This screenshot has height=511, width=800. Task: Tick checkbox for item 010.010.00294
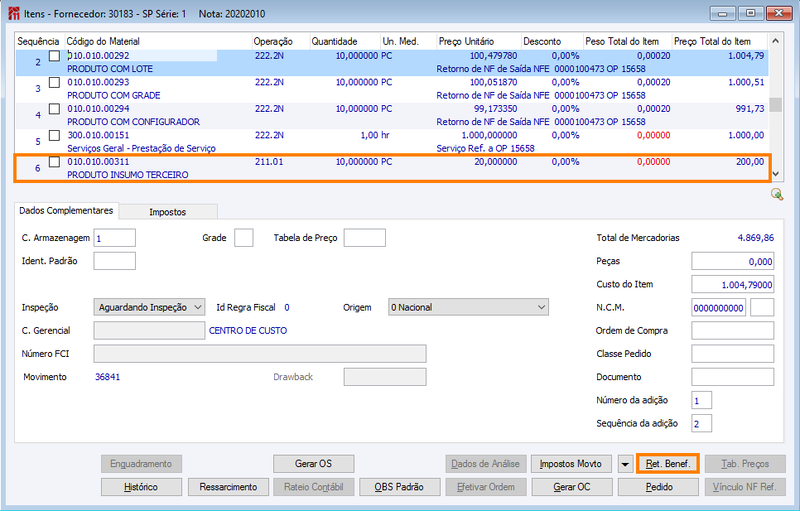(54, 109)
